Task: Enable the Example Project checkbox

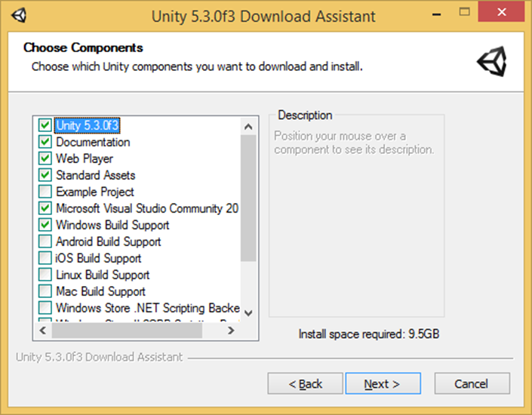Action: tap(45, 192)
